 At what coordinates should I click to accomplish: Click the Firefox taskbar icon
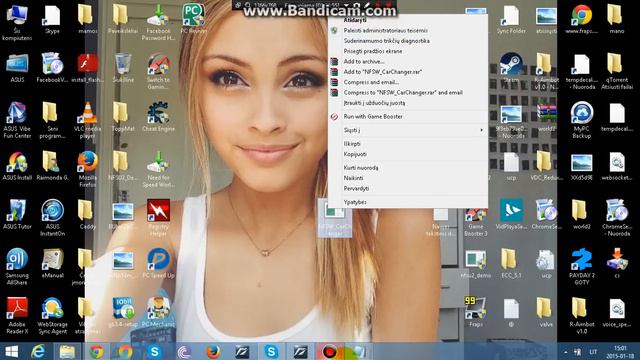[213, 351]
